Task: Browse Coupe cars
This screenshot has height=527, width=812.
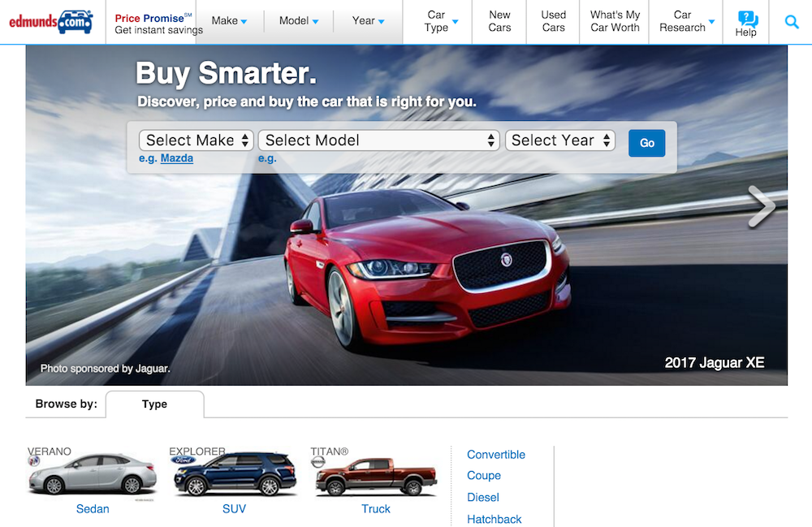Action: 484,475
